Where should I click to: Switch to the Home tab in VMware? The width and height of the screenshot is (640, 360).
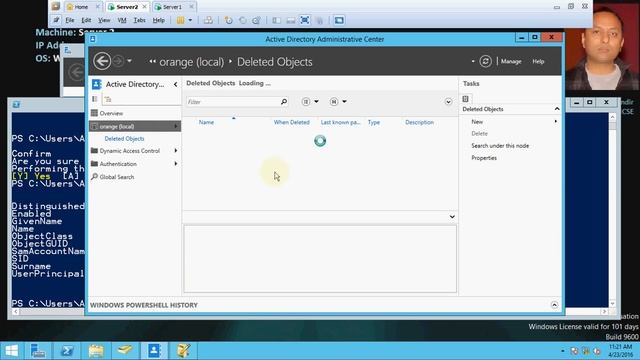click(x=82, y=7)
